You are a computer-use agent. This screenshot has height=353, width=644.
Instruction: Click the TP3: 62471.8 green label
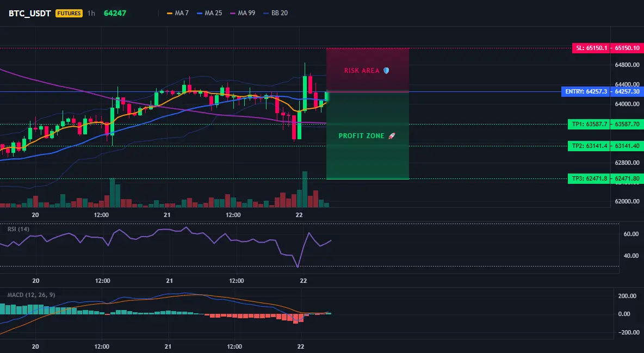(589, 179)
